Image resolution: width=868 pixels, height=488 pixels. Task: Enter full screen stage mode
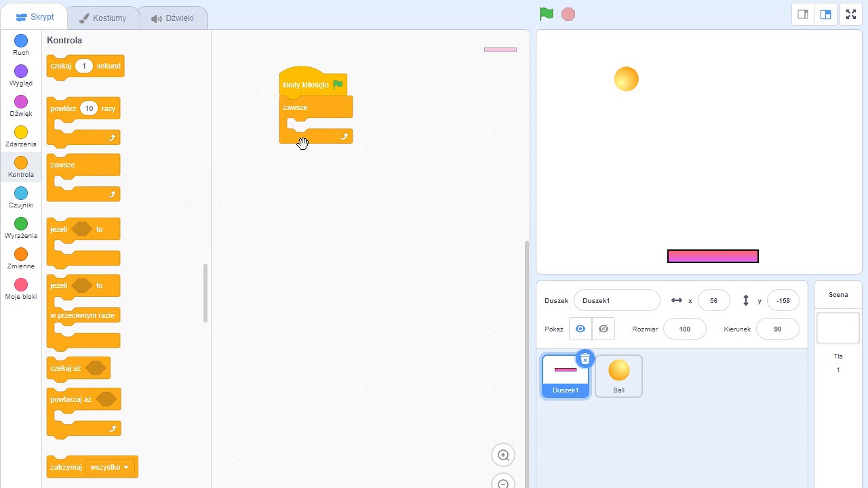point(851,14)
